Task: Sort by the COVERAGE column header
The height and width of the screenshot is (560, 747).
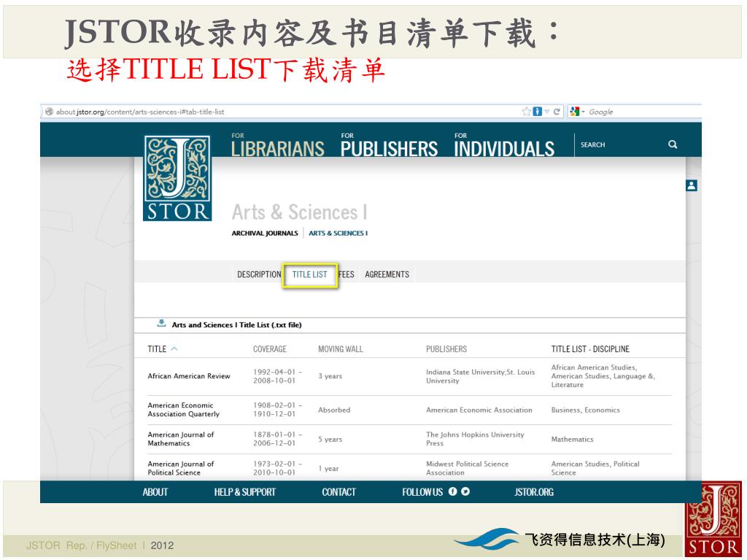Action: (x=270, y=349)
